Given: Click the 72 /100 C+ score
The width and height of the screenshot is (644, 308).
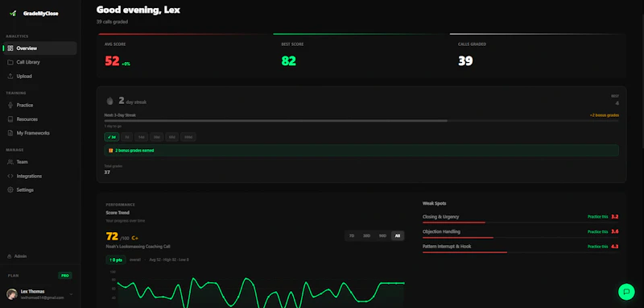Looking at the screenshot, I should pos(122,236).
